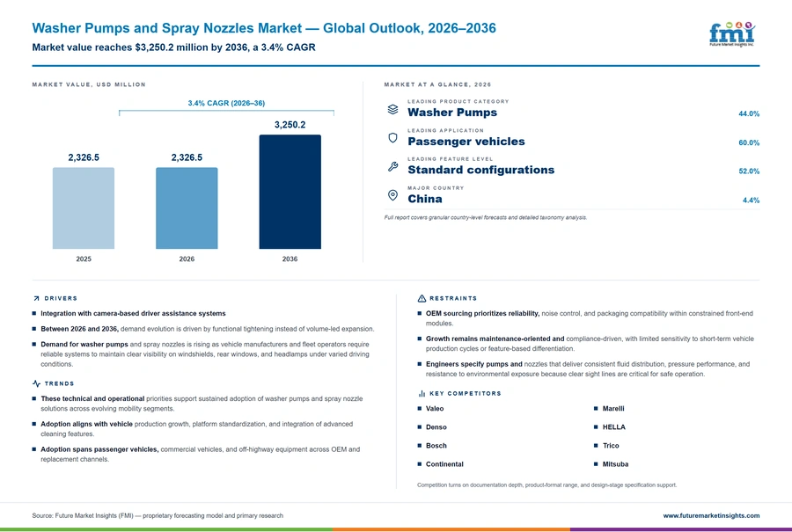Select the 2025 light blue bar

tap(84, 208)
